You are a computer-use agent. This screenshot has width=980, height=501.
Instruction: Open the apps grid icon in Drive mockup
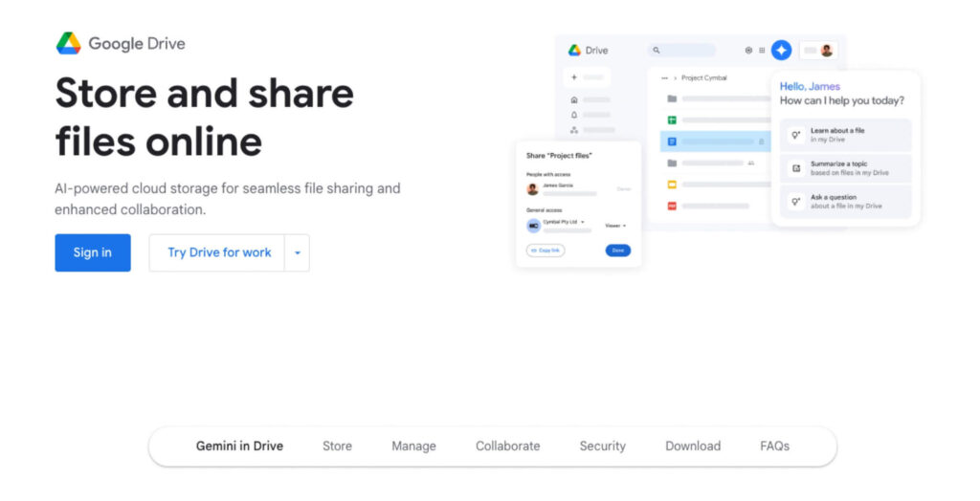[x=762, y=50]
